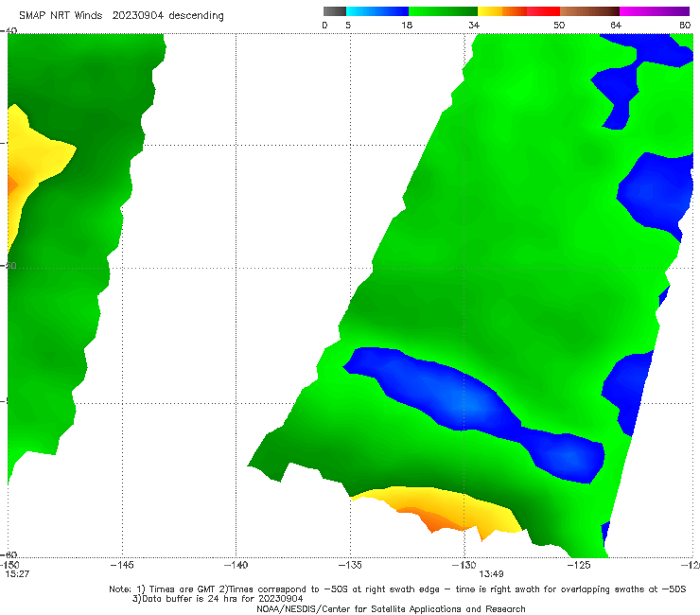Click the title text "SMAP NRT Winds"
700x615 pixels.
(61, 16)
